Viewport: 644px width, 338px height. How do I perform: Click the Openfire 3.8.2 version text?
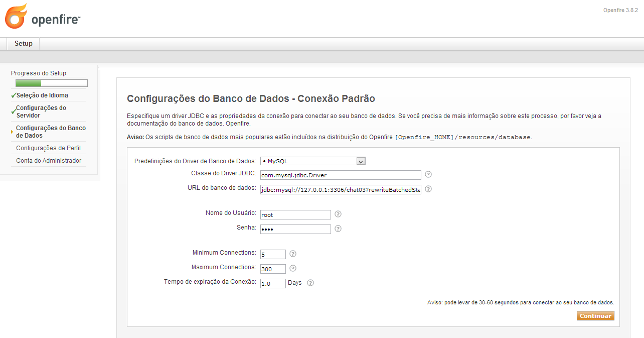pos(620,10)
